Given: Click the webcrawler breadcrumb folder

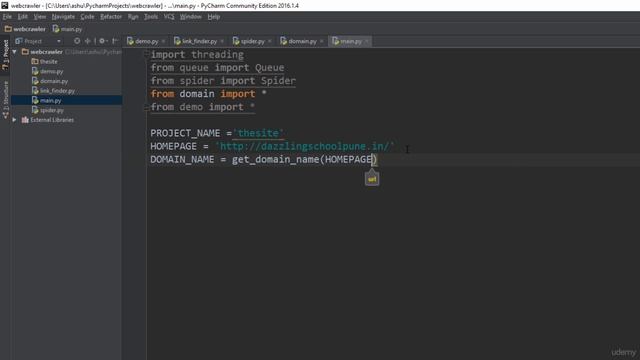Looking at the screenshot, I should pos(25,29).
